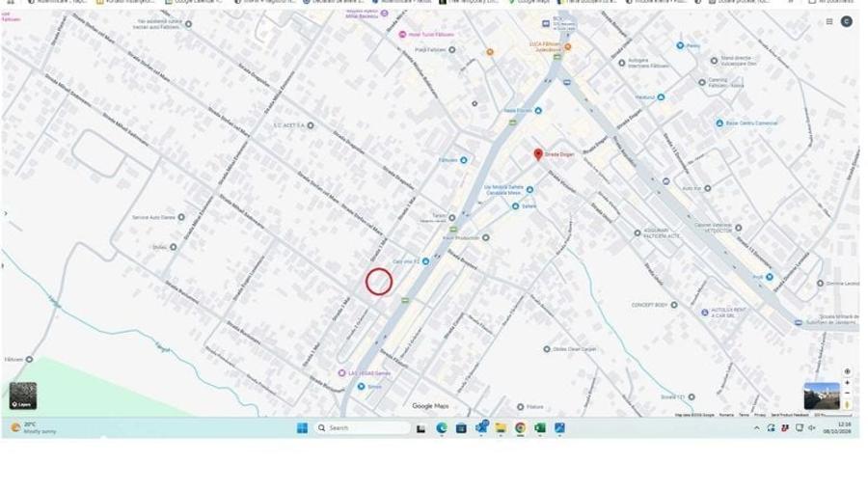Open the LAS VEGAS Games purple marker
This screenshot has width=868, height=491.
(x=342, y=373)
